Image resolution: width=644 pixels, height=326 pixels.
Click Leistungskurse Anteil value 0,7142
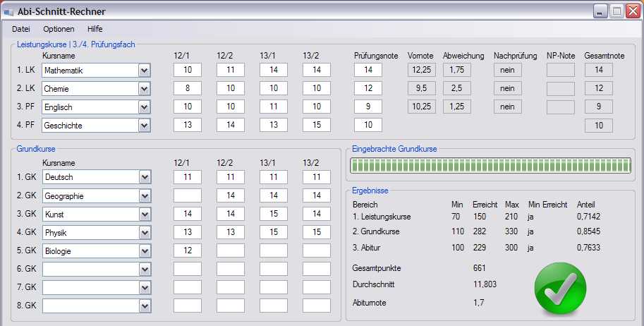click(588, 217)
